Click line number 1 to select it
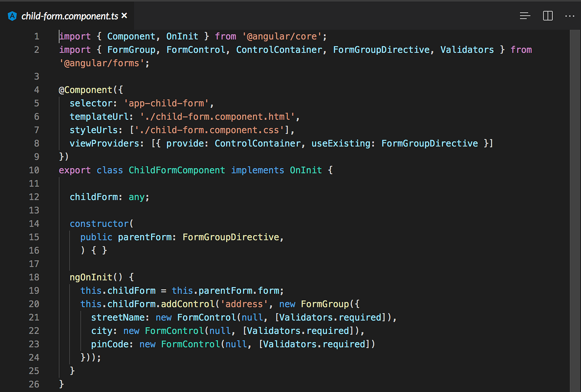Image resolution: width=581 pixels, height=392 pixels. point(37,36)
